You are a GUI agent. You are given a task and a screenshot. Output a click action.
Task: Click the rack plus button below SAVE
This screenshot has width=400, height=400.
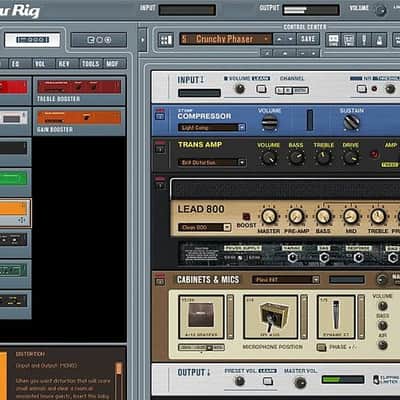[x=314, y=53]
